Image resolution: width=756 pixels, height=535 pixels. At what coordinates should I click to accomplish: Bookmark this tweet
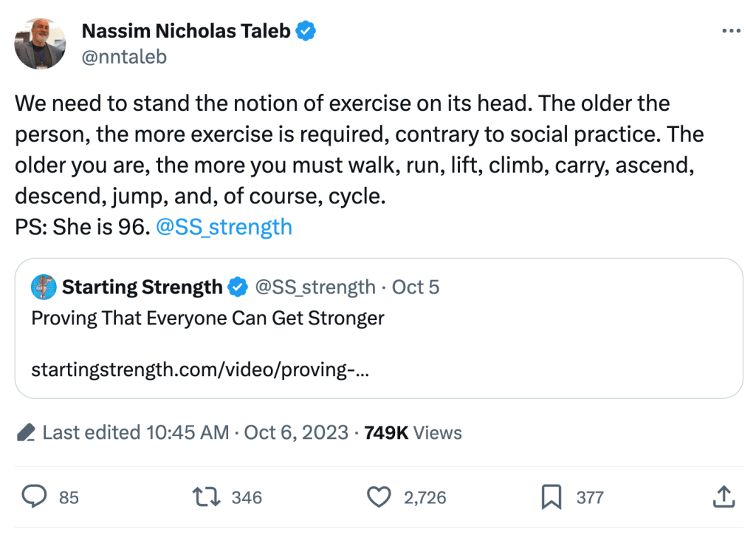coord(551,497)
